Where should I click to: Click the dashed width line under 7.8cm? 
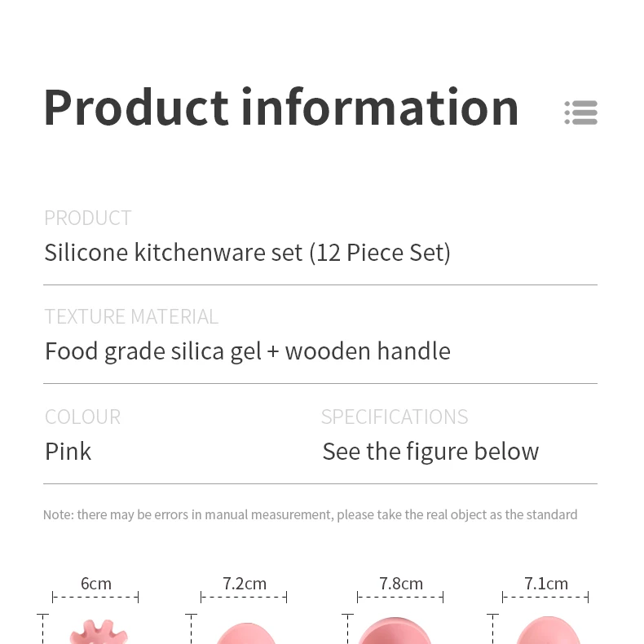coord(400,598)
